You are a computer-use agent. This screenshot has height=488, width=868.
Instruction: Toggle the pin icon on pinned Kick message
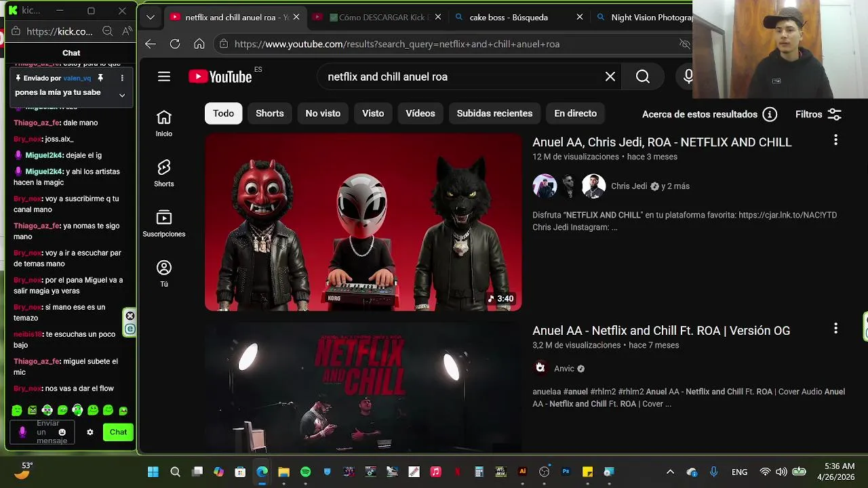coord(100,78)
